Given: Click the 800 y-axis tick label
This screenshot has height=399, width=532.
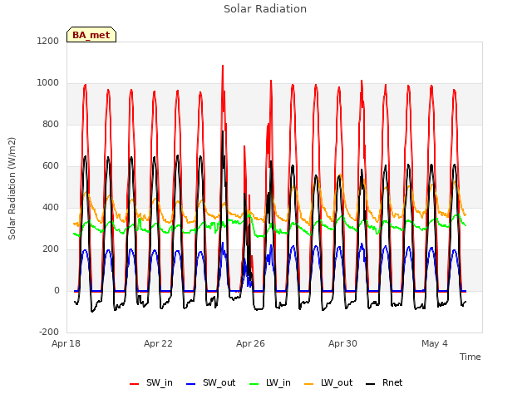Looking at the screenshot, I should [x=51, y=124].
